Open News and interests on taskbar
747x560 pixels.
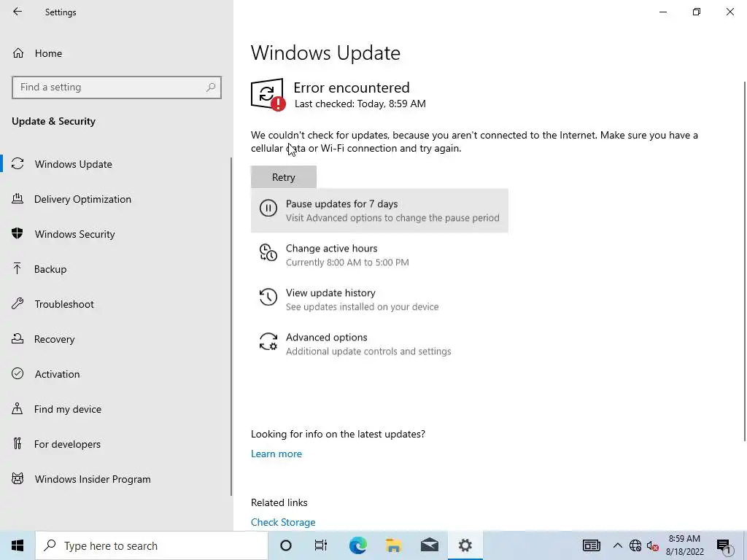coord(591,545)
